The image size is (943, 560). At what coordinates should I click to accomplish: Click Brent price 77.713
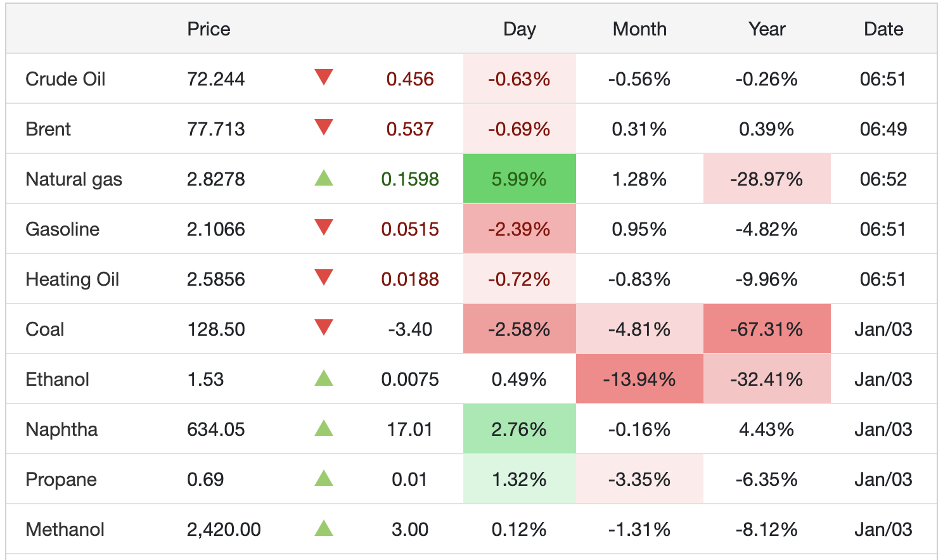(x=215, y=129)
